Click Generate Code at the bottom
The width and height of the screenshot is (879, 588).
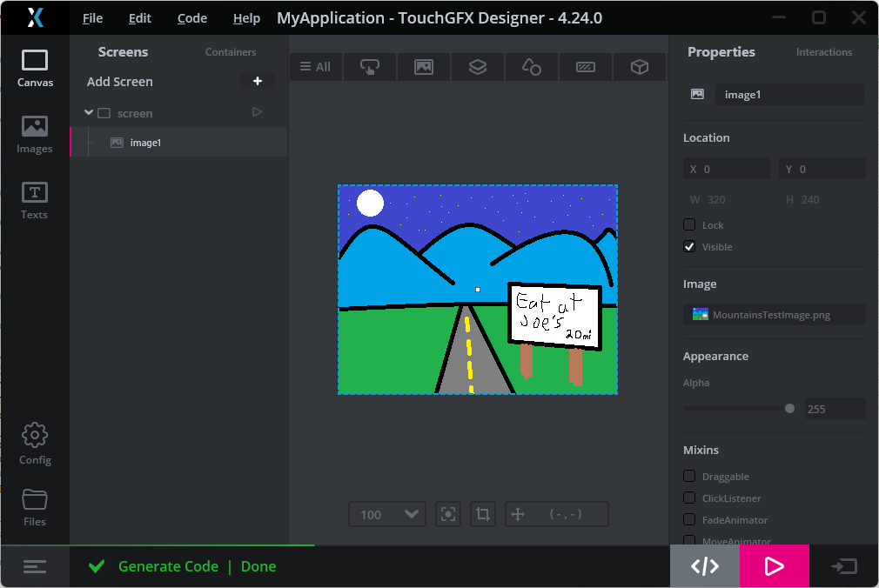(x=169, y=565)
